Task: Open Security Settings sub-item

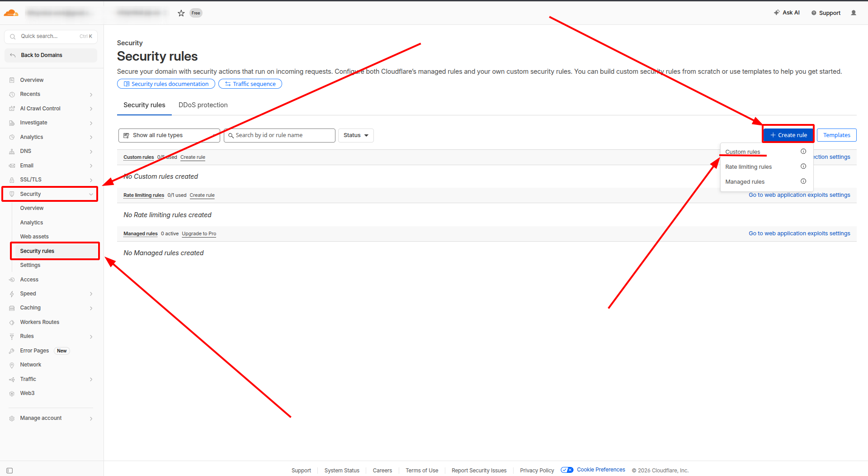Action: pos(30,265)
